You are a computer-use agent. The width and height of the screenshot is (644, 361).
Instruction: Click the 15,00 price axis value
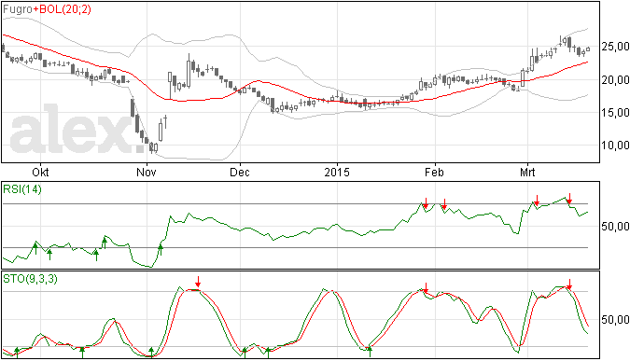pyautogui.click(x=615, y=113)
